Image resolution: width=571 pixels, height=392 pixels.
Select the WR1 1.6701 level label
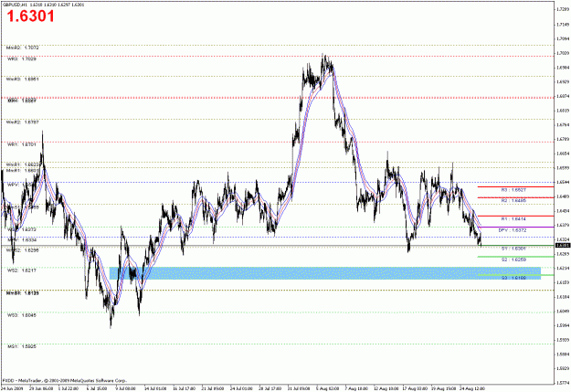(22, 144)
